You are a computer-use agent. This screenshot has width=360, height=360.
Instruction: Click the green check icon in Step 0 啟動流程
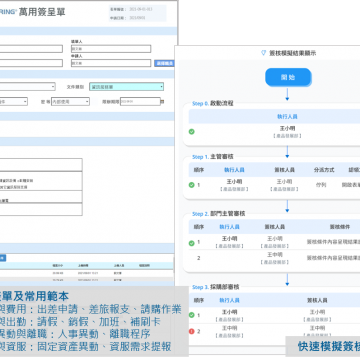click(192, 132)
